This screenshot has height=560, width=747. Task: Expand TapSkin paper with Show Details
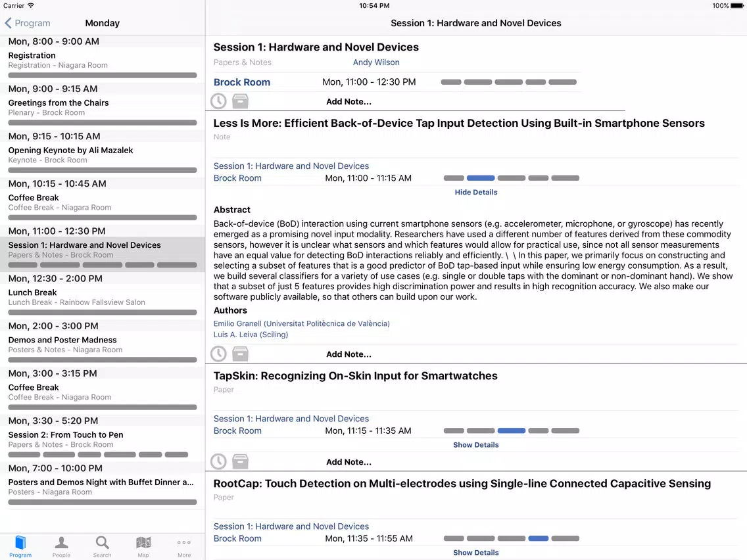[x=476, y=445]
